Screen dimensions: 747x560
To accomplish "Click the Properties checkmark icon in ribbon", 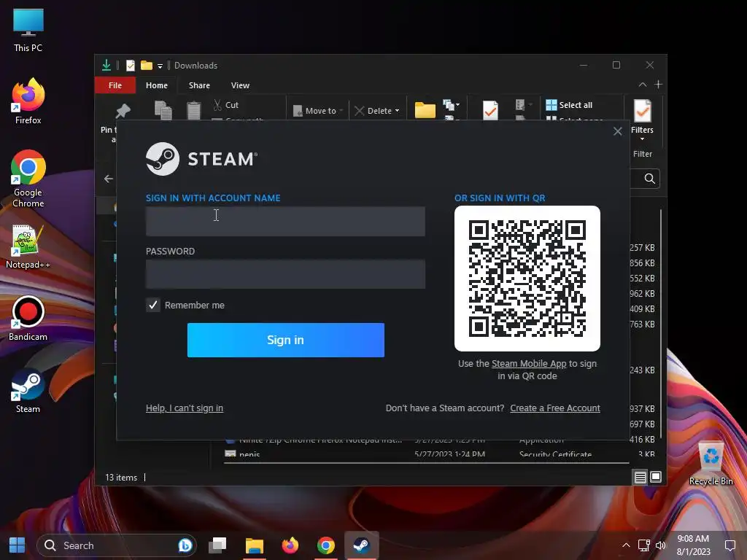I will pos(490,110).
